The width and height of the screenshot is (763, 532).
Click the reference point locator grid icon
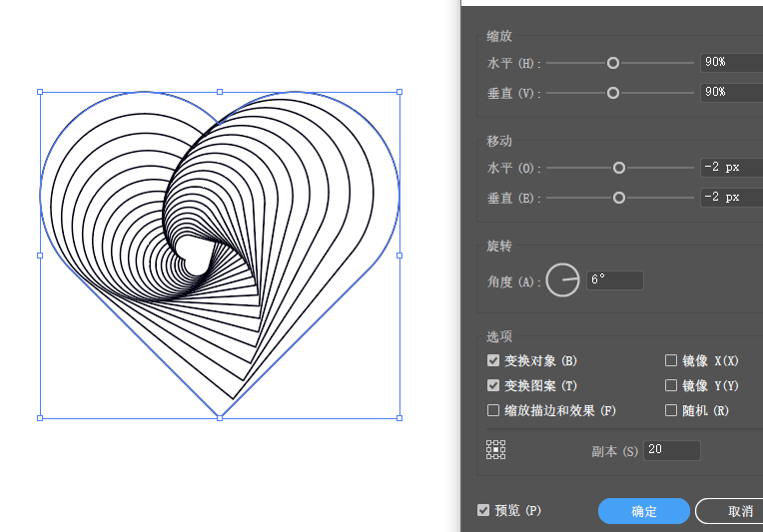[495, 450]
